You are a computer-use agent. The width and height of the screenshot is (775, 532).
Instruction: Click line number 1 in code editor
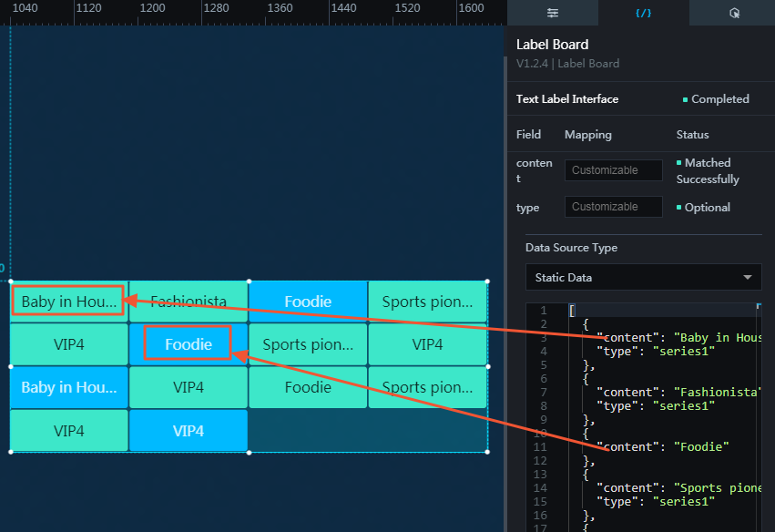coord(543,311)
